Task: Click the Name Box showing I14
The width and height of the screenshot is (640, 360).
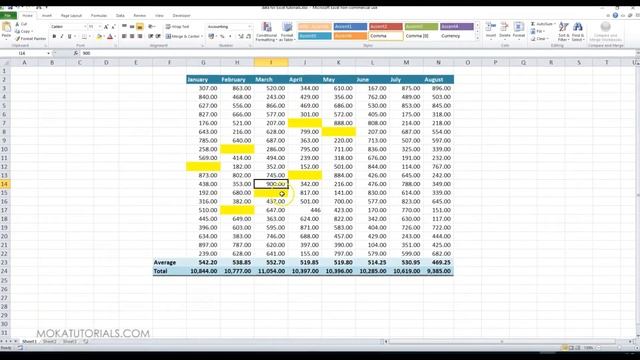Action: (23, 53)
